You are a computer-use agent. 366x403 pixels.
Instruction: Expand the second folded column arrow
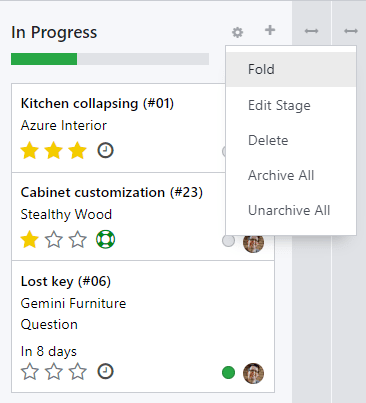tap(351, 31)
